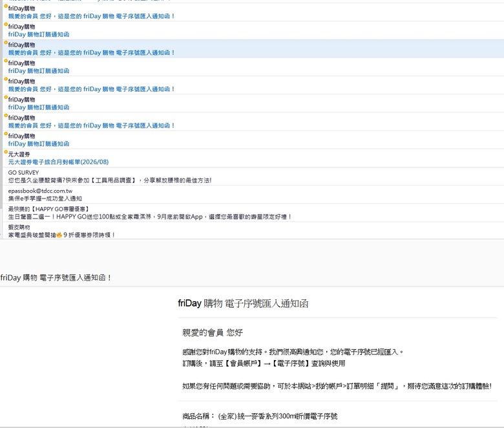The image size is (504, 428).
Task: Open the HAPPY GO 生日驚喜二選一 email subject
Action: click(x=150, y=217)
